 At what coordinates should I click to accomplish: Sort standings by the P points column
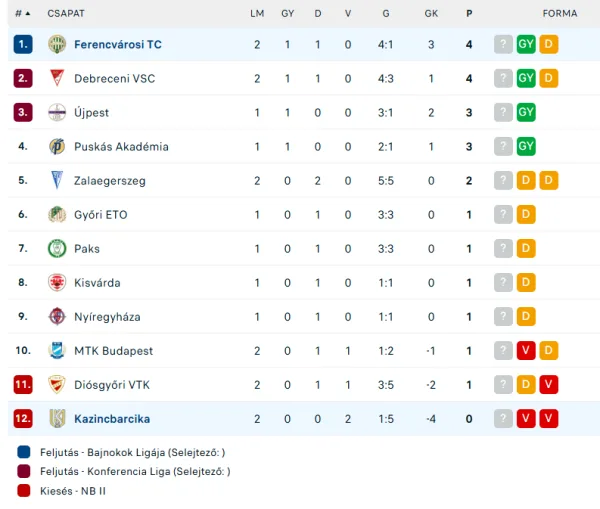click(x=469, y=14)
